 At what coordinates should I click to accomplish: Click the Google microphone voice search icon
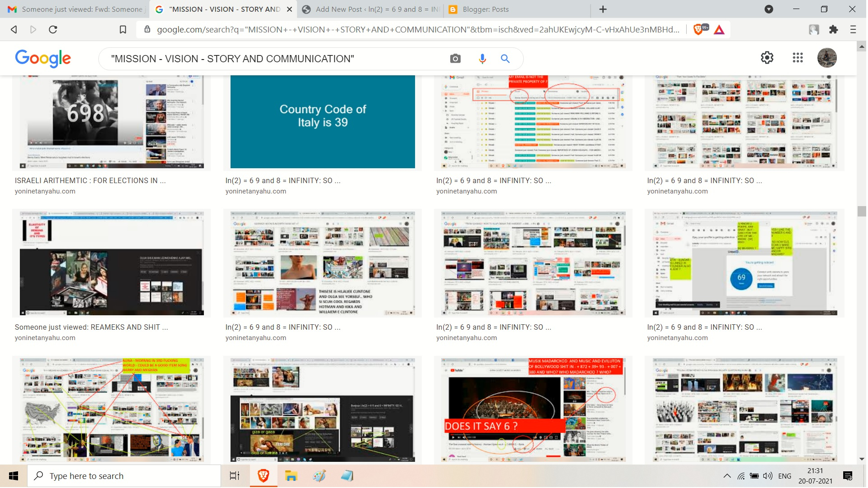pyautogui.click(x=482, y=58)
